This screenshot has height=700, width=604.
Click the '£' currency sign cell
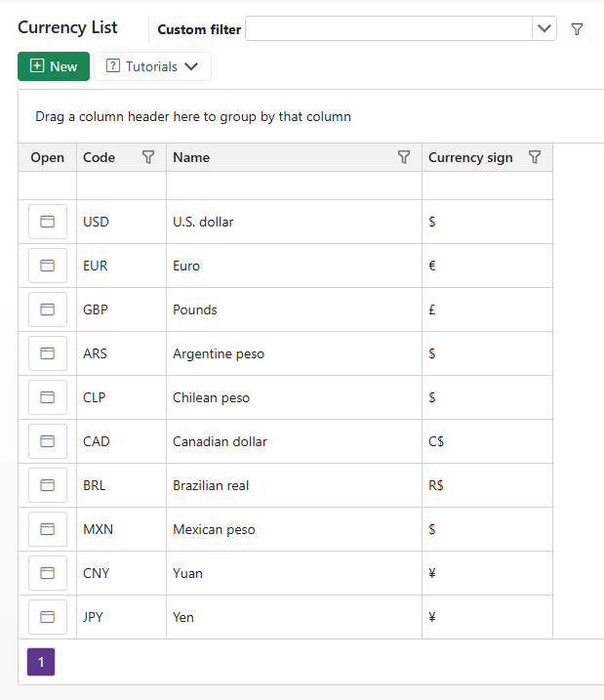[487, 309]
